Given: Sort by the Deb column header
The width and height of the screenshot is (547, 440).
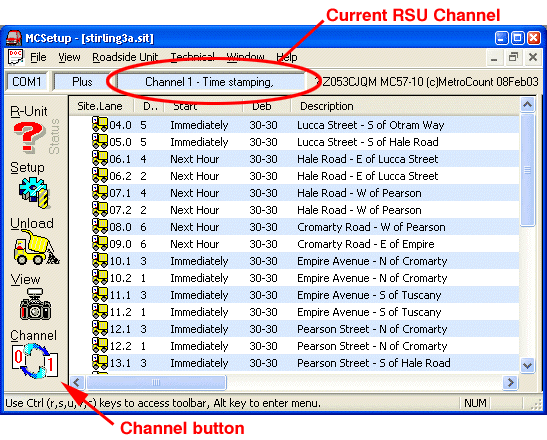Looking at the screenshot, I should pos(267,106).
